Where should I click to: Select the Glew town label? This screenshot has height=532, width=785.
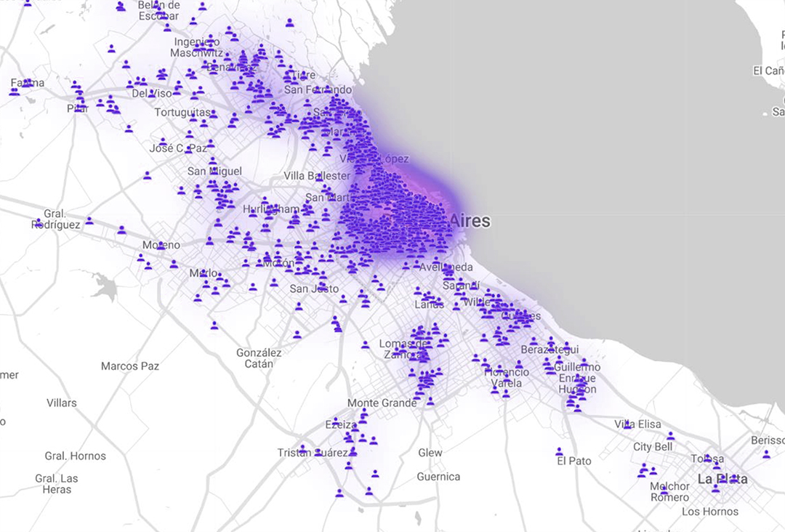[x=430, y=453]
